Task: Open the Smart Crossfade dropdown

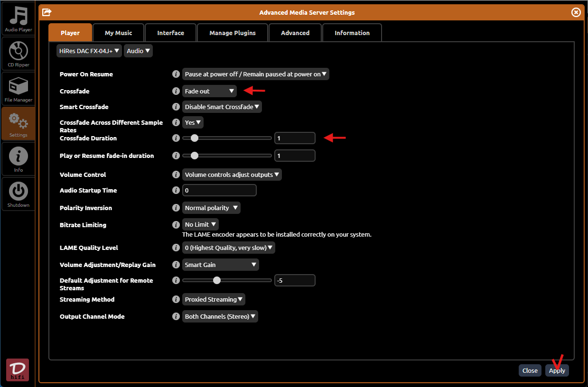Action: pyautogui.click(x=222, y=107)
